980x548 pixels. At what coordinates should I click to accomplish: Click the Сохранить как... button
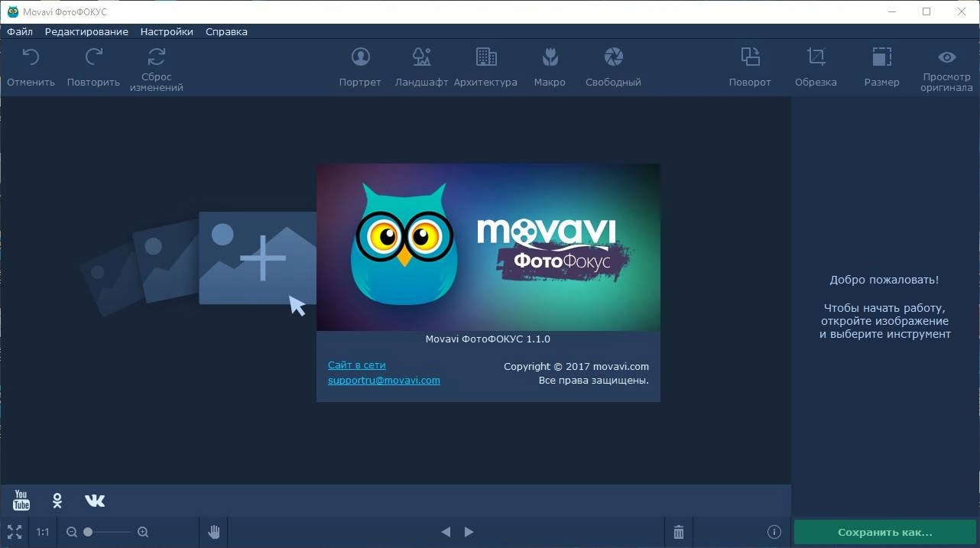tap(885, 533)
